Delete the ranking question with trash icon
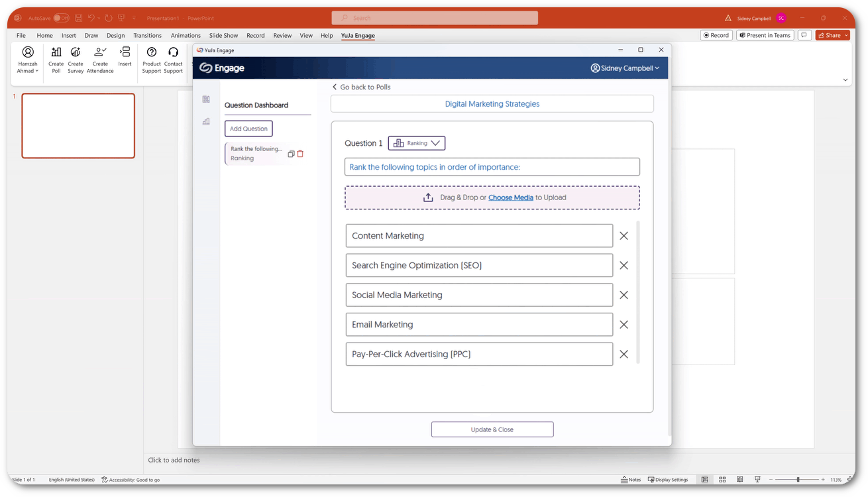This screenshot has height=497, width=868. coord(300,154)
